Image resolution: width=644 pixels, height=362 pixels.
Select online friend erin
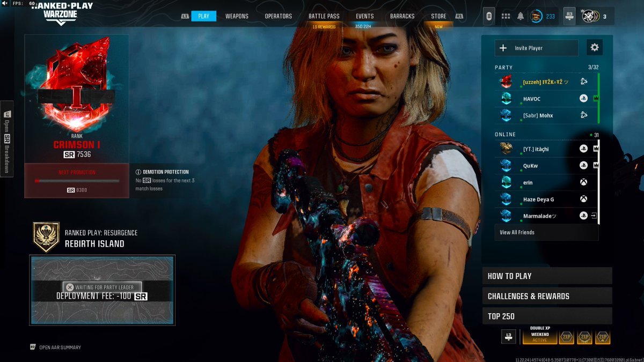click(x=545, y=182)
